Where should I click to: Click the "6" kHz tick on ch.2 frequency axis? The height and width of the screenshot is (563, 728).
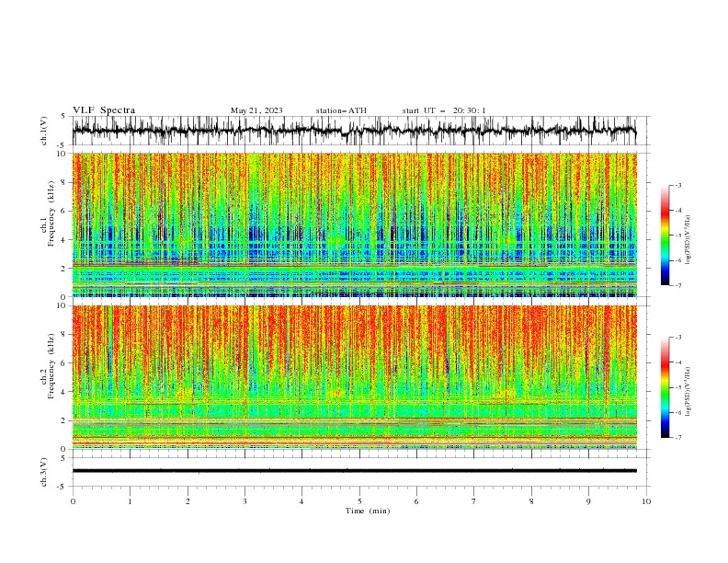click(64, 363)
